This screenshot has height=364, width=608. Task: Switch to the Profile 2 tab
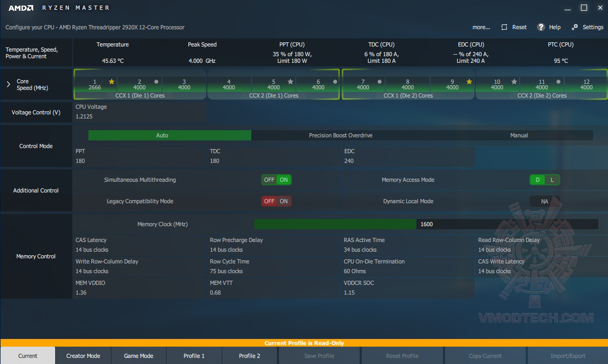(249, 355)
